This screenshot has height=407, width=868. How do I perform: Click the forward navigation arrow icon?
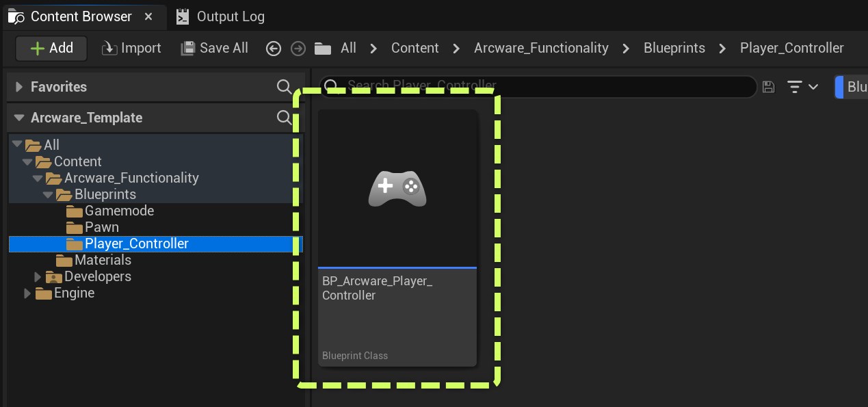(298, 49)
